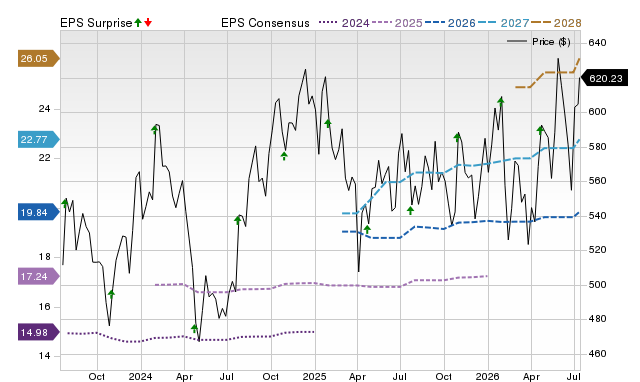Click the 26.05 EPS value tag
The image size is (640, 382).
click(38, 59)
